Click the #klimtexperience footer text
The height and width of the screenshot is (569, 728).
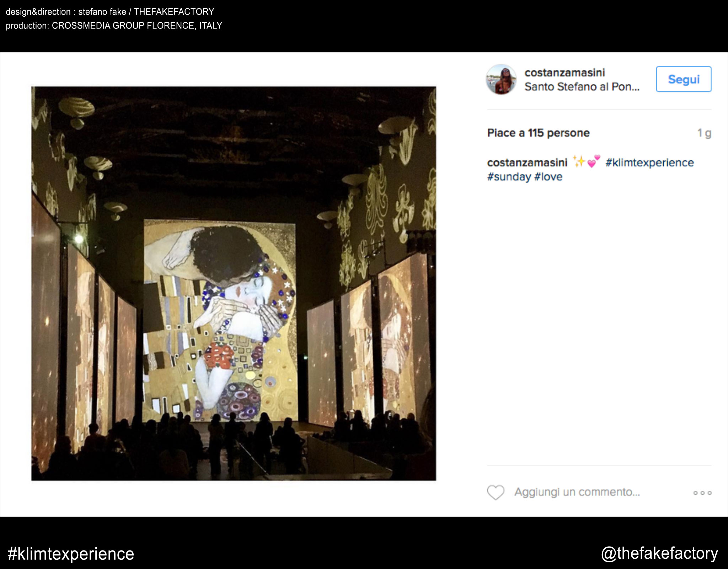click(x=71, y=554)
